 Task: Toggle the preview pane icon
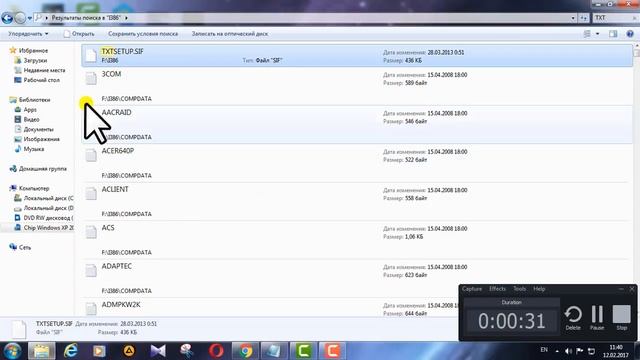tap(613, 34)
